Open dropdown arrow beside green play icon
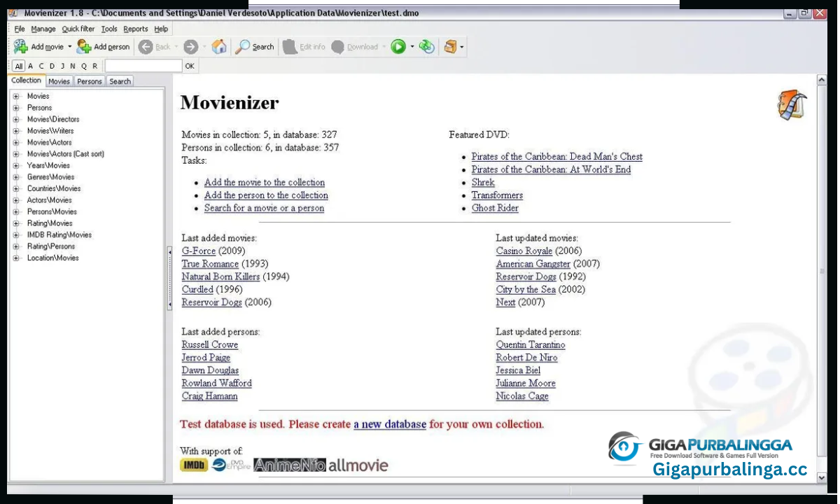The width and height of the screenshot is (840, 504). (x=412, y=47)
